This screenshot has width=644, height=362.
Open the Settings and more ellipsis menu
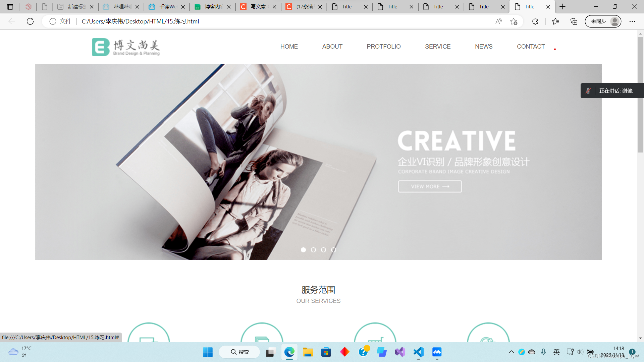click(x=632, y=21)
